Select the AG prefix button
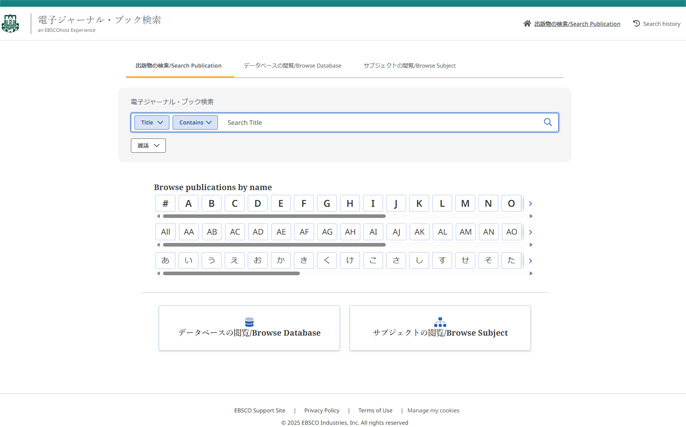The height and width of the screenshot is (427, 686). coord(327,232)
